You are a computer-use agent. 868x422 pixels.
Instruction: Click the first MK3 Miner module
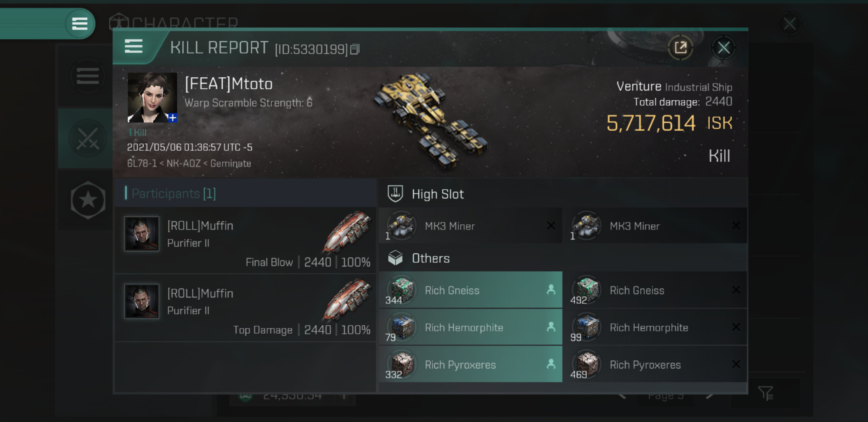pyautogui.click(x=470, y=226)
